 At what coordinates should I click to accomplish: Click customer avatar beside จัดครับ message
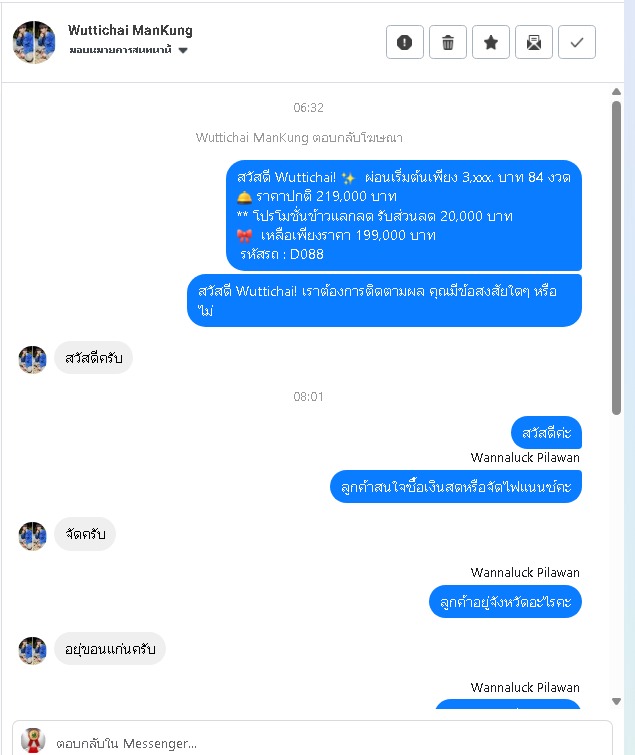point(33,535)
